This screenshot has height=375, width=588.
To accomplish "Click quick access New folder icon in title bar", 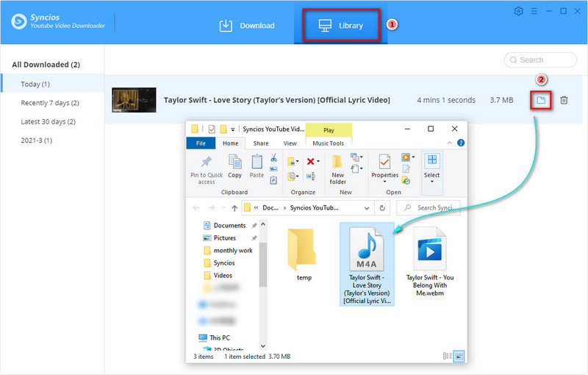I will pyautogui.click(x=223, y=129).
